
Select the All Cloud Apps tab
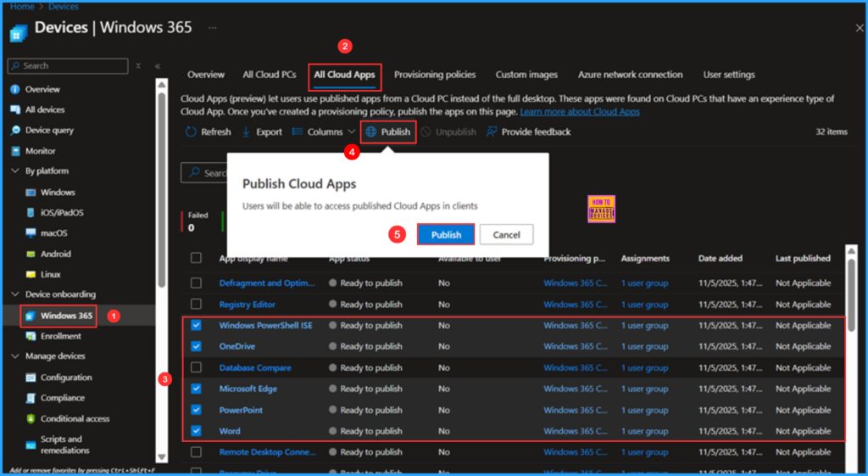click(x=344, y=75)
